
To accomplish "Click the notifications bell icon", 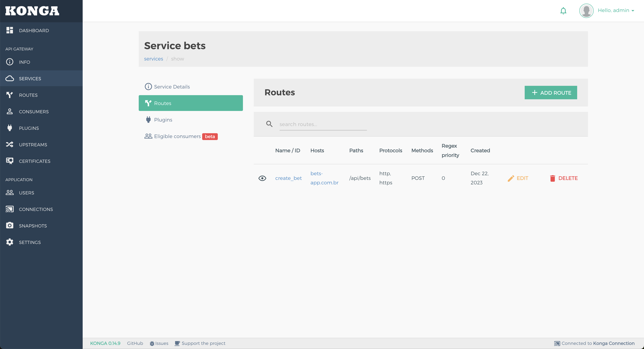I will 563,11.
